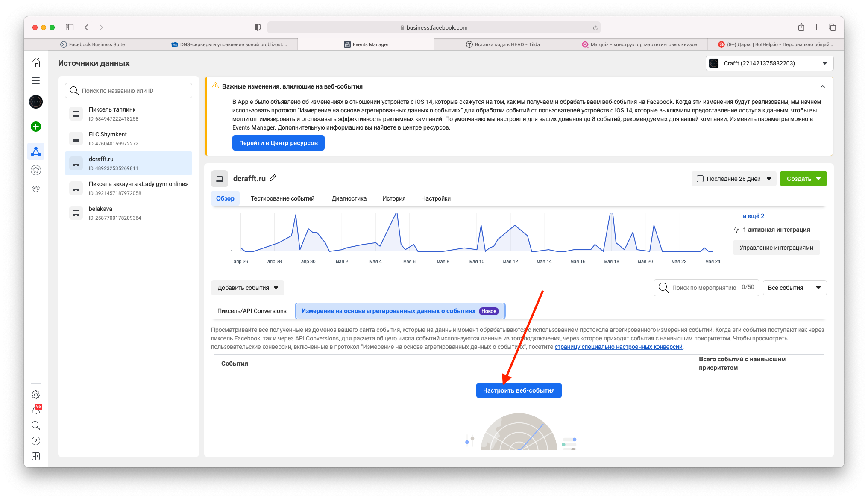The width and height of the screenshot is (868, 499).
Task: Go forward in Safari history
Action: (101, 27)
